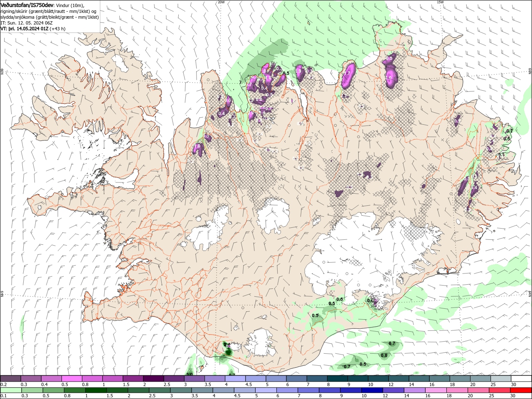
Task: Pick the 0.4 swatch in upper legend row
Action: (x=51, y=378)
